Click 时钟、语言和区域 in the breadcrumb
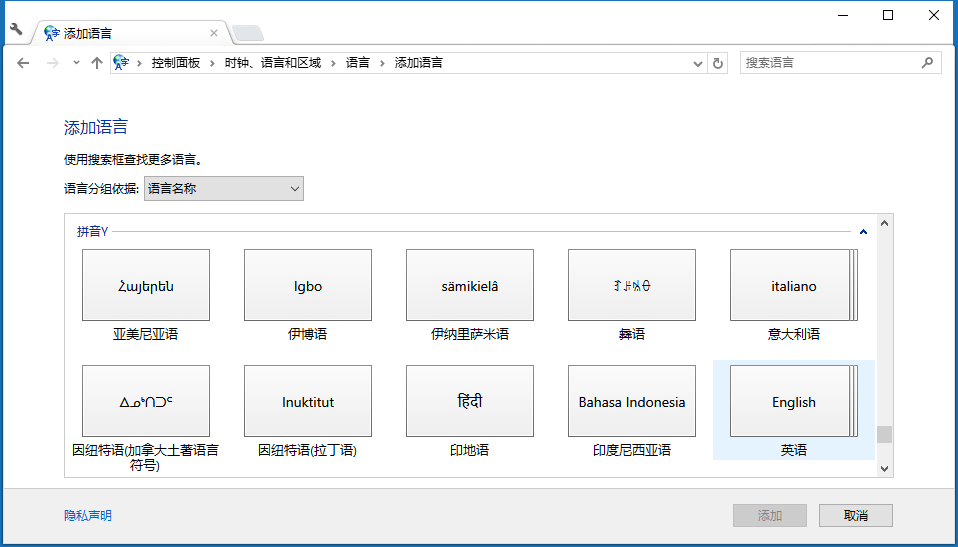This screenshot has width=958, height=547. (x=272, y=62)
